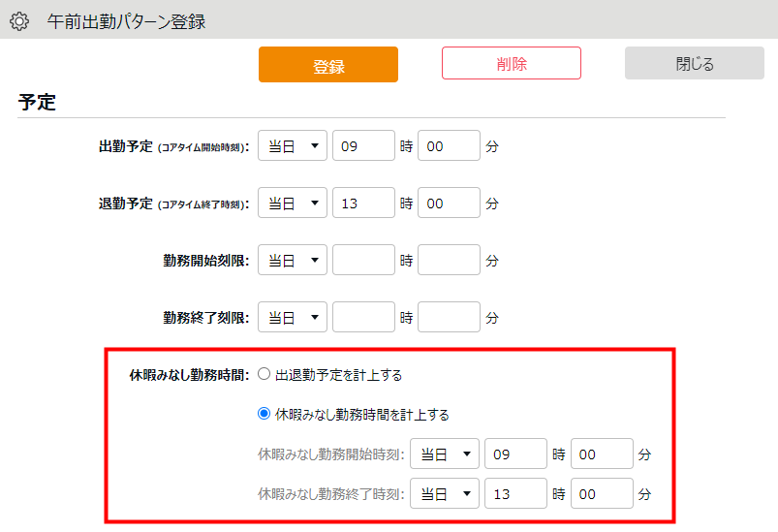Screen dimensions: 778x532
Task: Click the empty 勤務開始刻限 hour field
Action: click(x=363, y=261)
